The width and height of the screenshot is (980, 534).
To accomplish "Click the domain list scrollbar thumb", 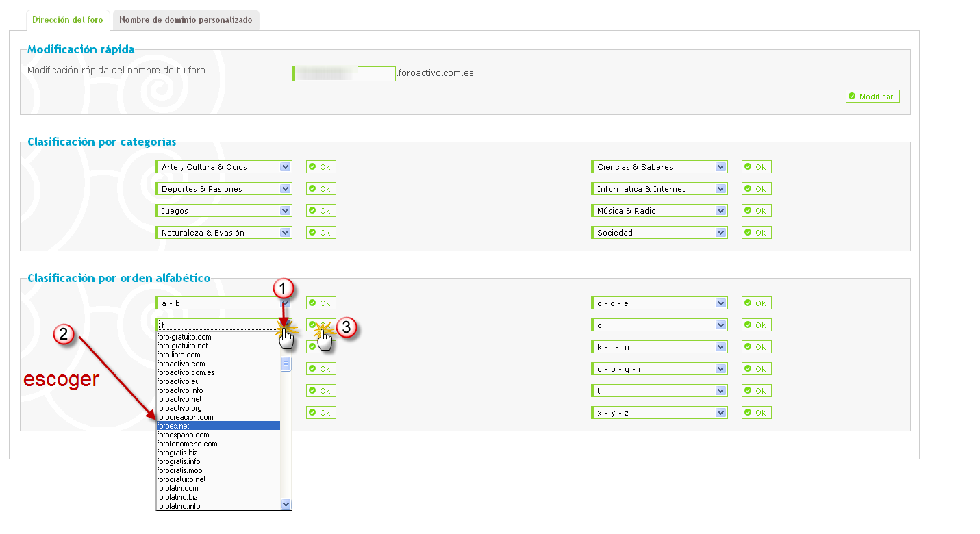I will (x=286, y=364).
